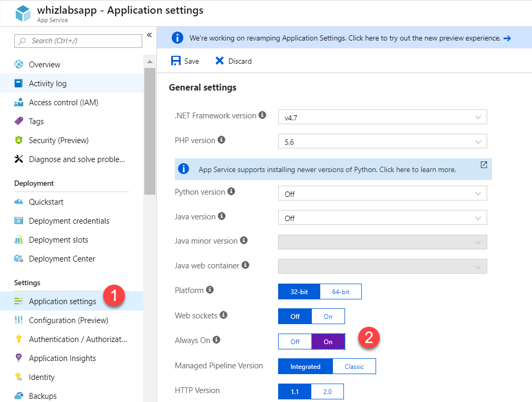This screenshot has width=532, height=402.
Task: Click the PHP version info icon
Action: point(221,139)
